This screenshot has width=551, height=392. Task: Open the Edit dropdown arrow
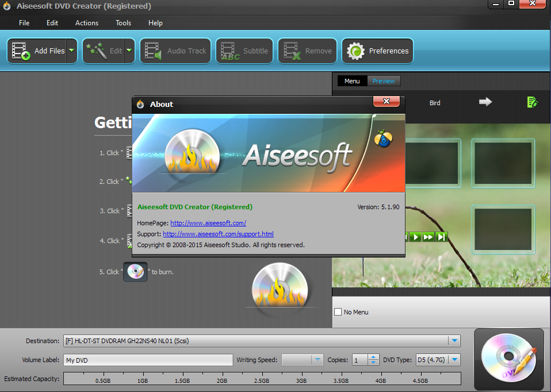(x=129, y=51)
